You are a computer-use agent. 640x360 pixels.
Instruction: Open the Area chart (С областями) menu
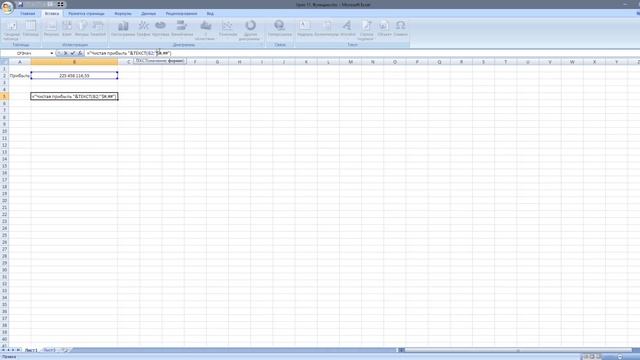click(x=205, y=30)
